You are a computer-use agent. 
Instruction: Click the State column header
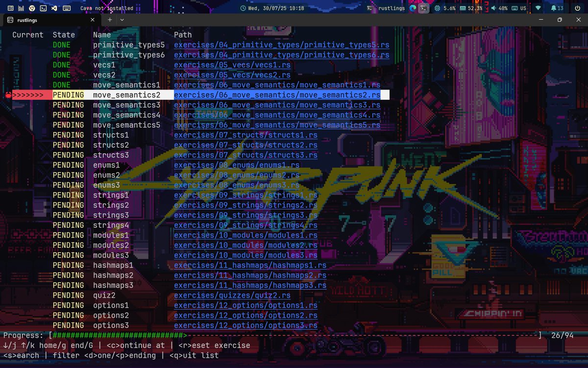[64, 35]
